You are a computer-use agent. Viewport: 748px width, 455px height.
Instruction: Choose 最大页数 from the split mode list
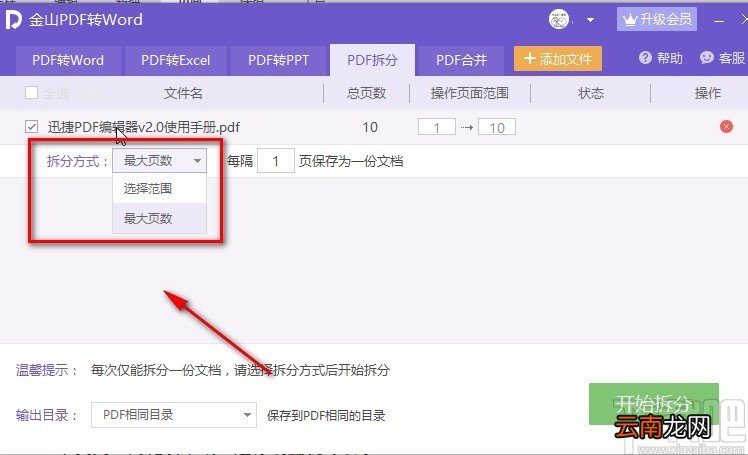[159, 218]
